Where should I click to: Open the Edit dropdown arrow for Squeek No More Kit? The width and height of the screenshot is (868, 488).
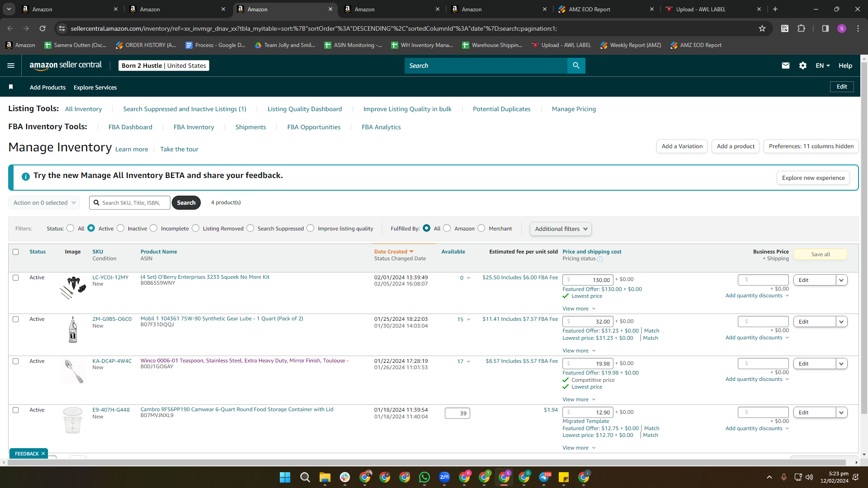(x=841, y=280)
